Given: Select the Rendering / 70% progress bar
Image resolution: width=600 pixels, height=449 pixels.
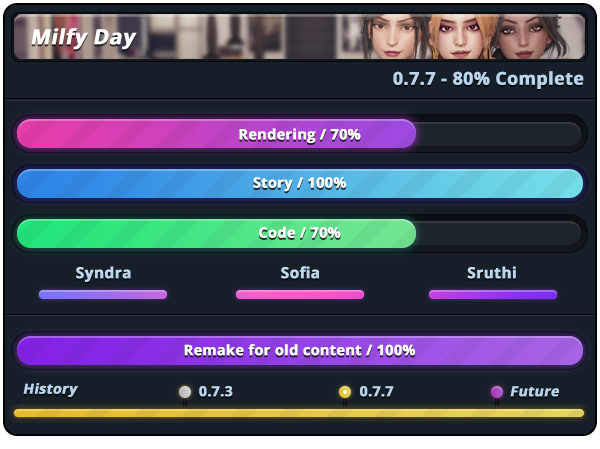Looking at the screenshot, I should [300, 134].
